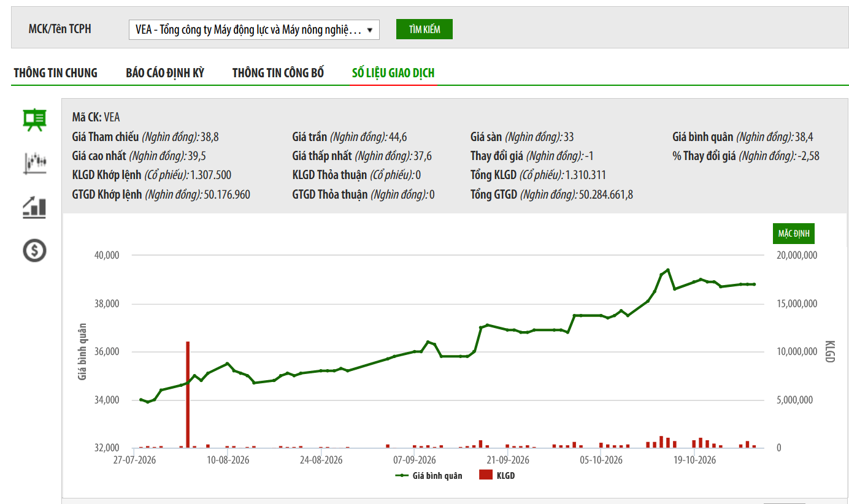Screen dimensions: 849x504
Task: Click the 10-08-2026 date axis label
Action: pos(227,460)
